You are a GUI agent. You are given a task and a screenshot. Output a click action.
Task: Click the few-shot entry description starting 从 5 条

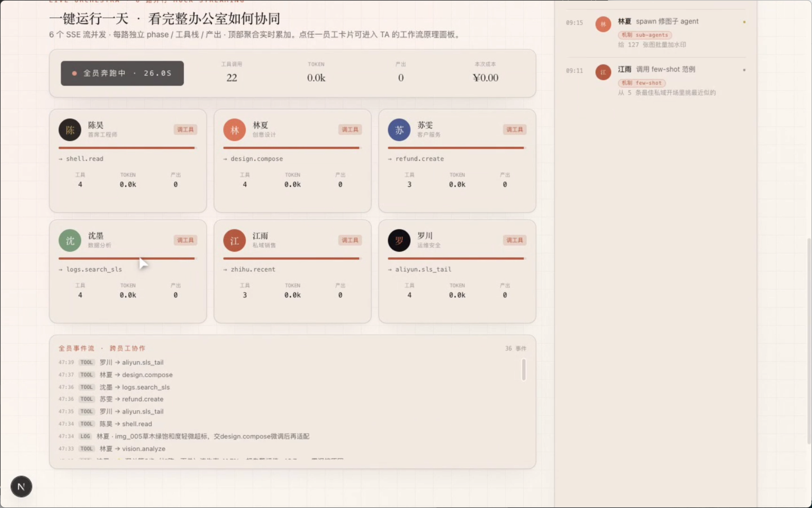point(667,93)
